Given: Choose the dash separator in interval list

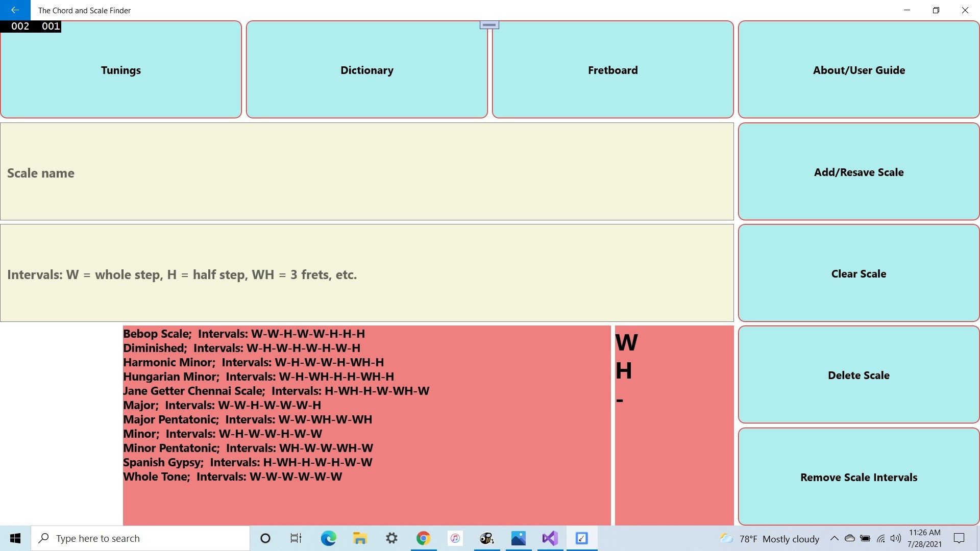Looking at the screenshot, I should 620,400.
